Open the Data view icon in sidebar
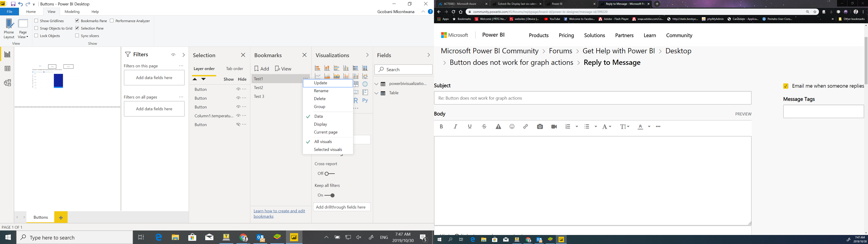Image resolution: width=868 pixels, height=244 pixels. tap(7, 69)
